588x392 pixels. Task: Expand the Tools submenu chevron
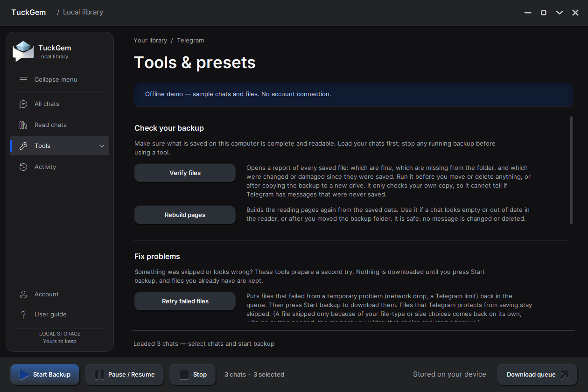[x=102, y=147]
